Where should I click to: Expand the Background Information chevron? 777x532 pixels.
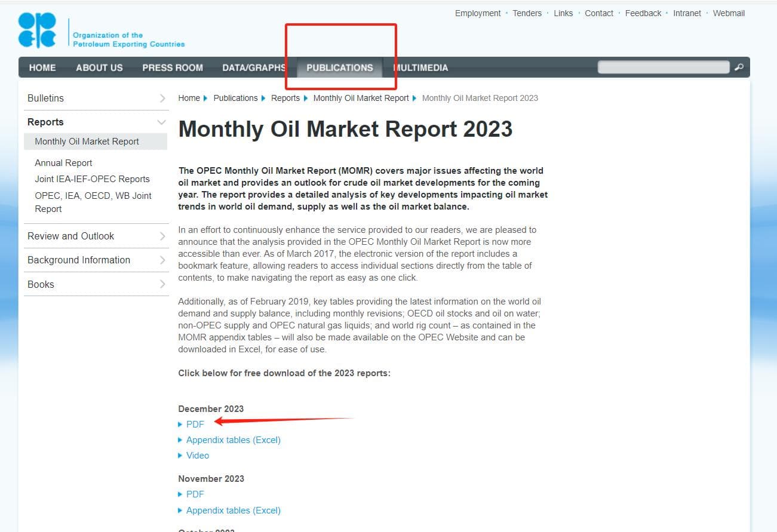pyautogui.click(x=162, y=260)
